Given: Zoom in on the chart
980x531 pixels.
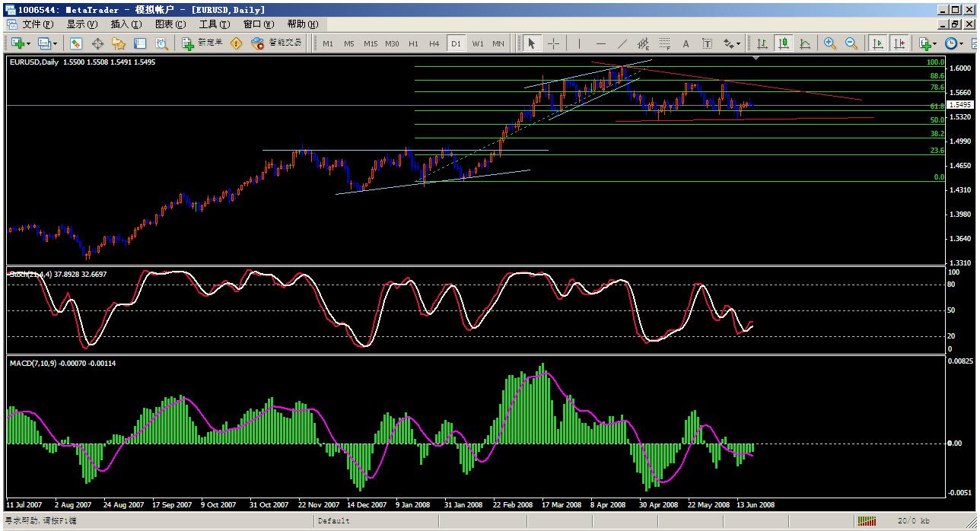Looking at the screenshot, I should pos(829,43).
